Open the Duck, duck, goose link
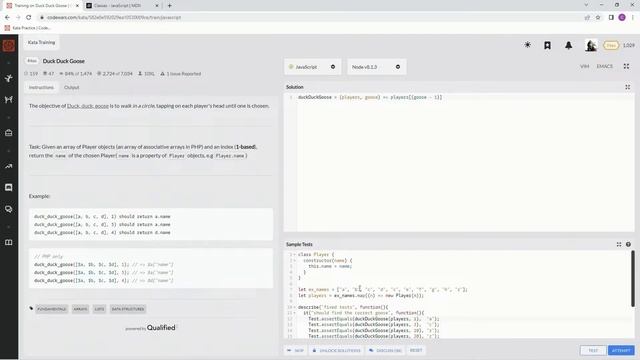 click(x=88, y=106)
